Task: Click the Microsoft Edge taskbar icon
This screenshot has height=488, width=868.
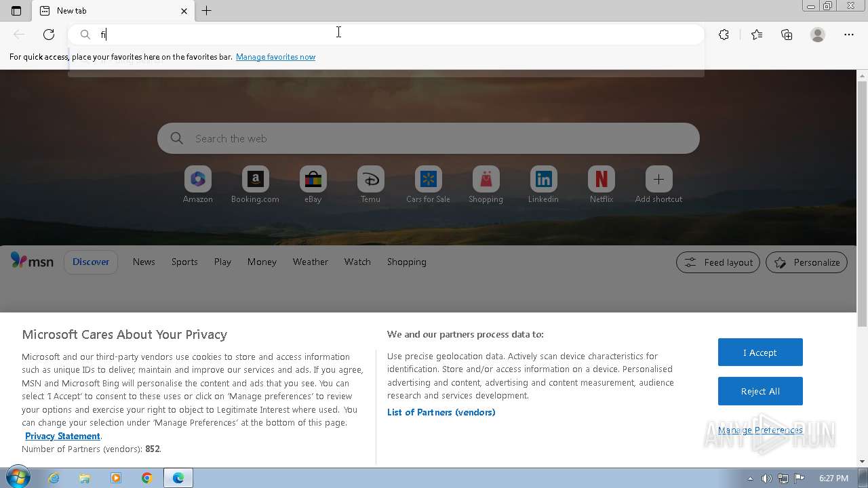Action: 178,478
